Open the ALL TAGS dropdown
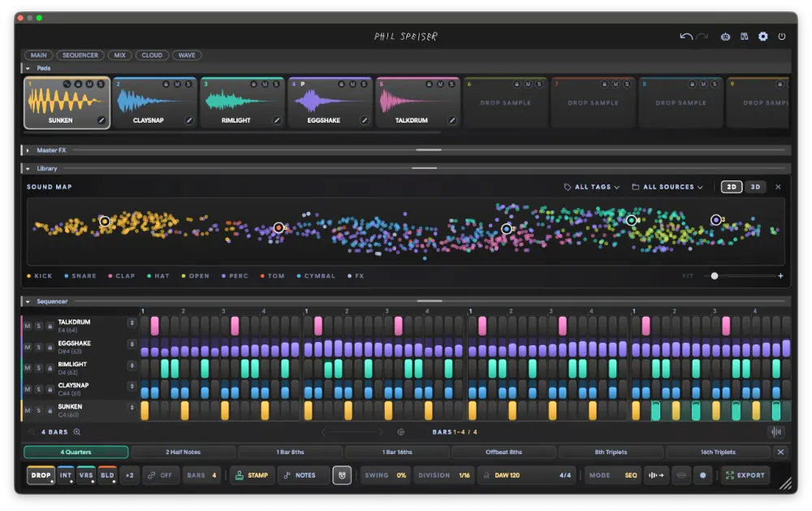This screenshot has width=812, height=511. [x=591, y=187]
